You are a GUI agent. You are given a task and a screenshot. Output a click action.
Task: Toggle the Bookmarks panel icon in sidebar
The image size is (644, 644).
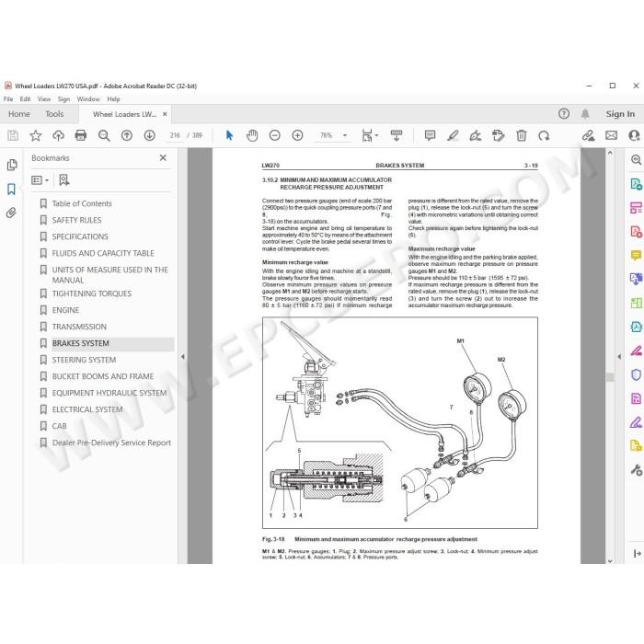[11, 189]
